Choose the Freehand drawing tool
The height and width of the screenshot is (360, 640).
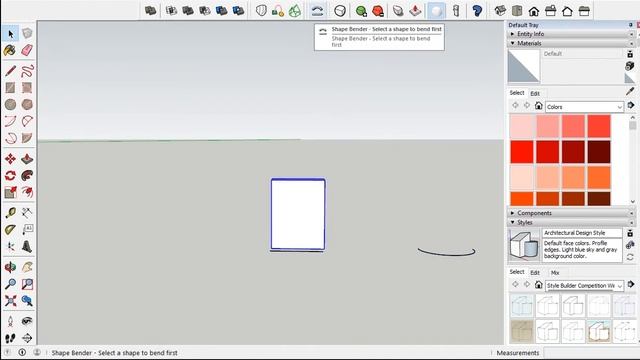pos(27,71)
